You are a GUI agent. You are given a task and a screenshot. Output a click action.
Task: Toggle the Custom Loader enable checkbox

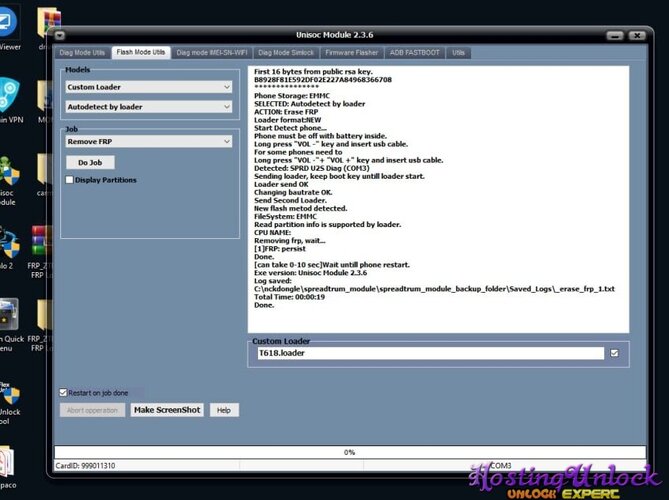614,353
